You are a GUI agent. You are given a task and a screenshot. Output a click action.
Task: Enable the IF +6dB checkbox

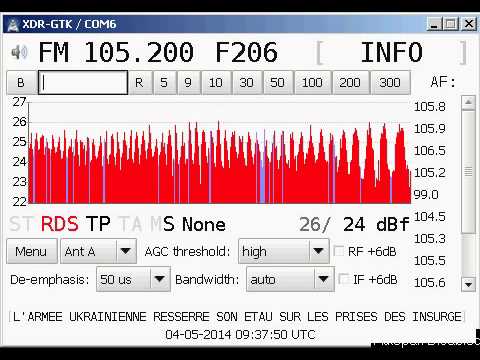pos(344,279)
